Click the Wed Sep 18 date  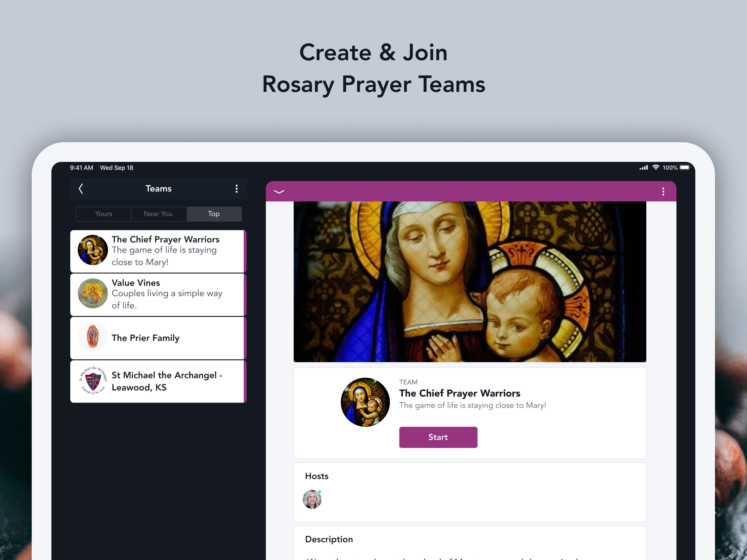pos(116,168)
